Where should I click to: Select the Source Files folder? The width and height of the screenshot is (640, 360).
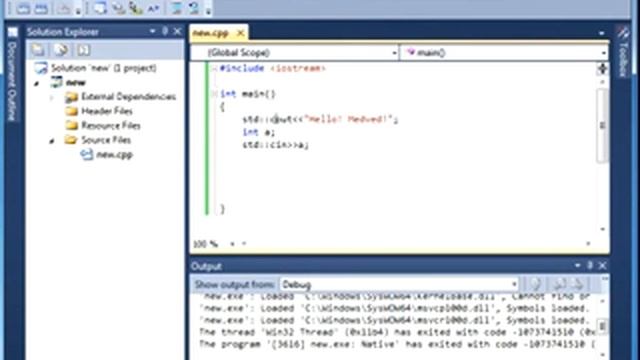tap(106, 140)
